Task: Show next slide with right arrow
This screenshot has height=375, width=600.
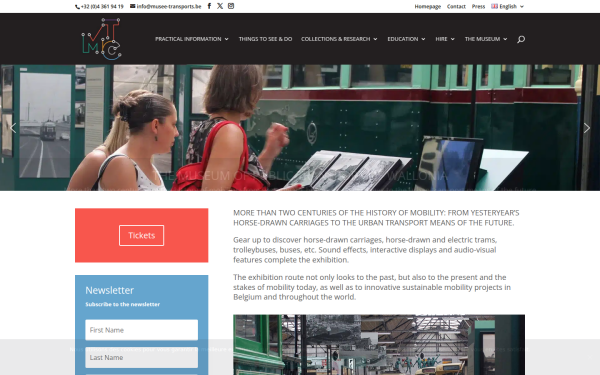Action: pos(587,128)
